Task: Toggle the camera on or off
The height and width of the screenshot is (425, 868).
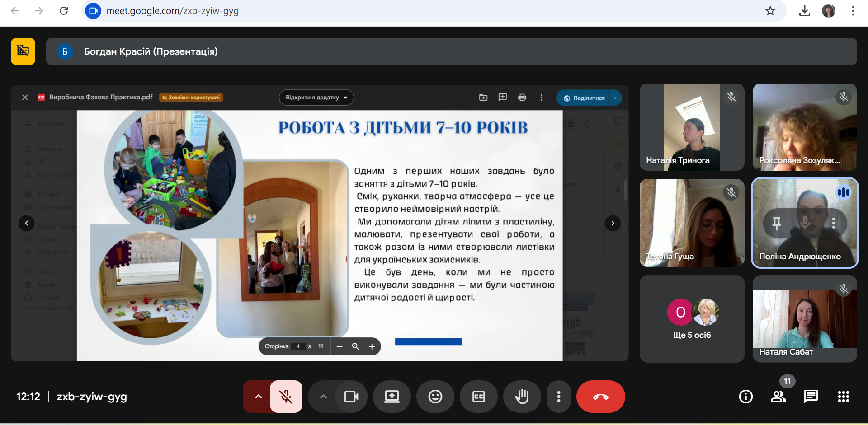Action: pos(351,397)
